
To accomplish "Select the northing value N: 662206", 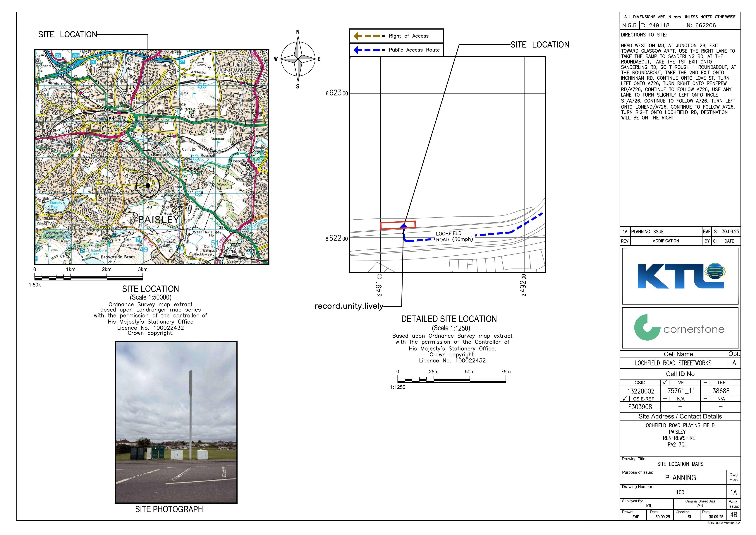I will 701,25.
